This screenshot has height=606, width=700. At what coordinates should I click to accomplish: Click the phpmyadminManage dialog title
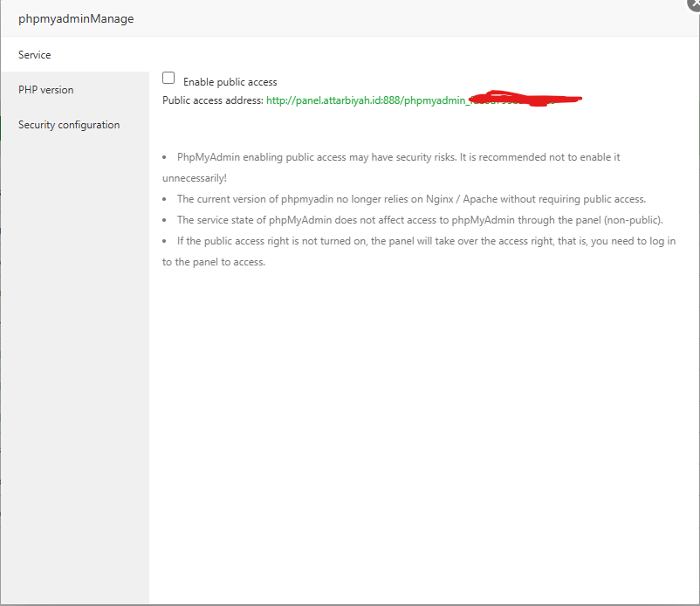point(76,18)
